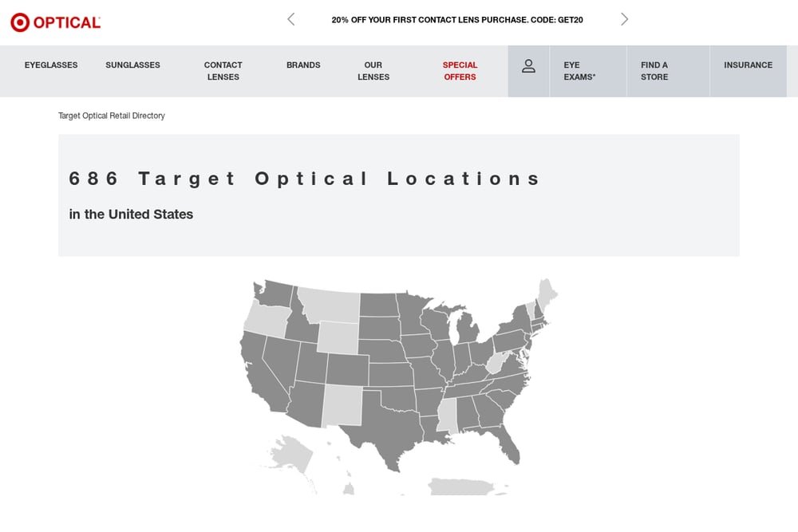Show the previous promo banner
The width and height of the screenshot is (798, 532).
(x=291, y=19)
